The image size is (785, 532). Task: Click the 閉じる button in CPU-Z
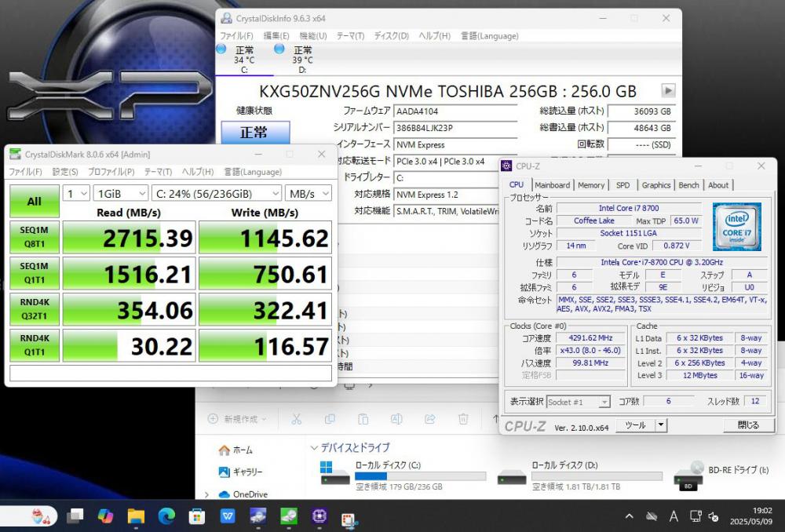tap(748, 425)
